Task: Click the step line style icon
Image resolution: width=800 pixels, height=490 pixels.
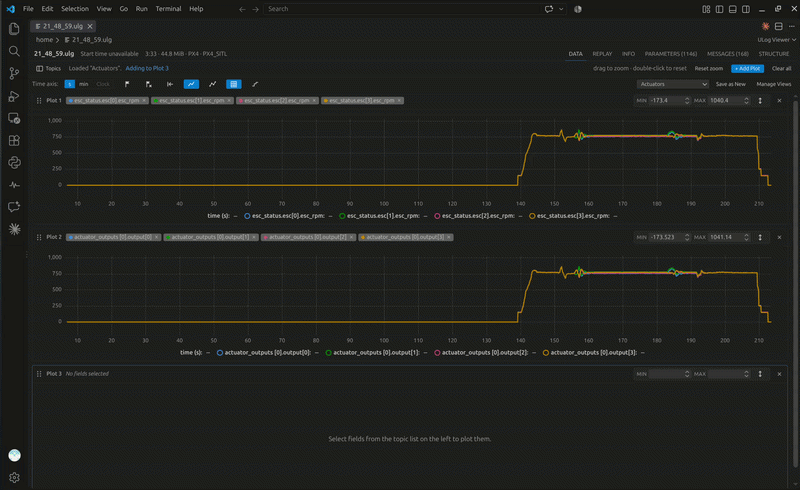Action: 255,84
